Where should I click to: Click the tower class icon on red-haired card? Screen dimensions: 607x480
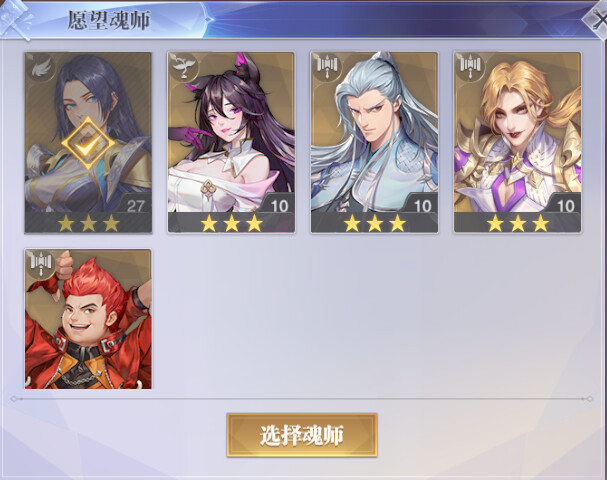[41, 264]
